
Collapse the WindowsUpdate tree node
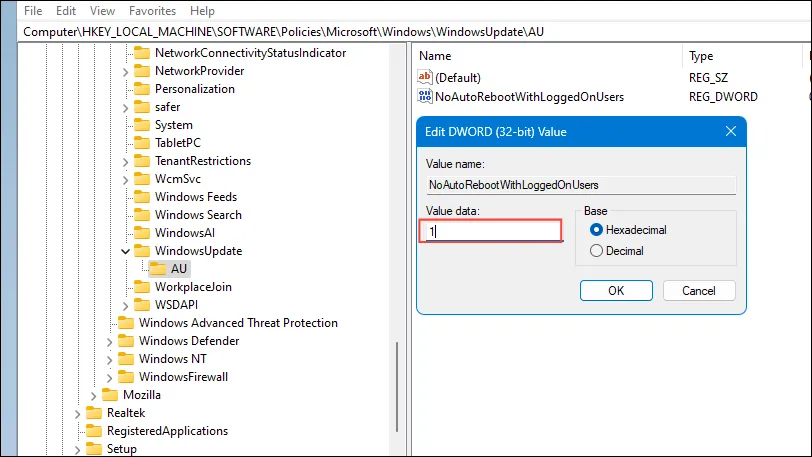(x=125, y=251)
